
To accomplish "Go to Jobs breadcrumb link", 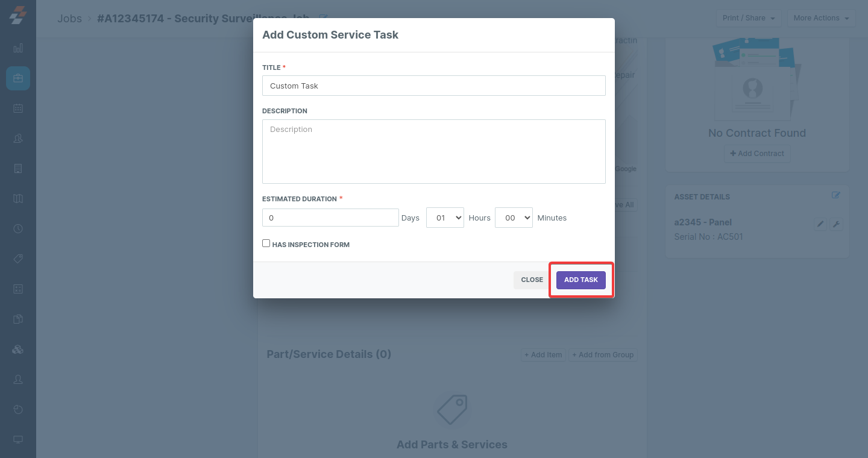I will pos(69,18).
